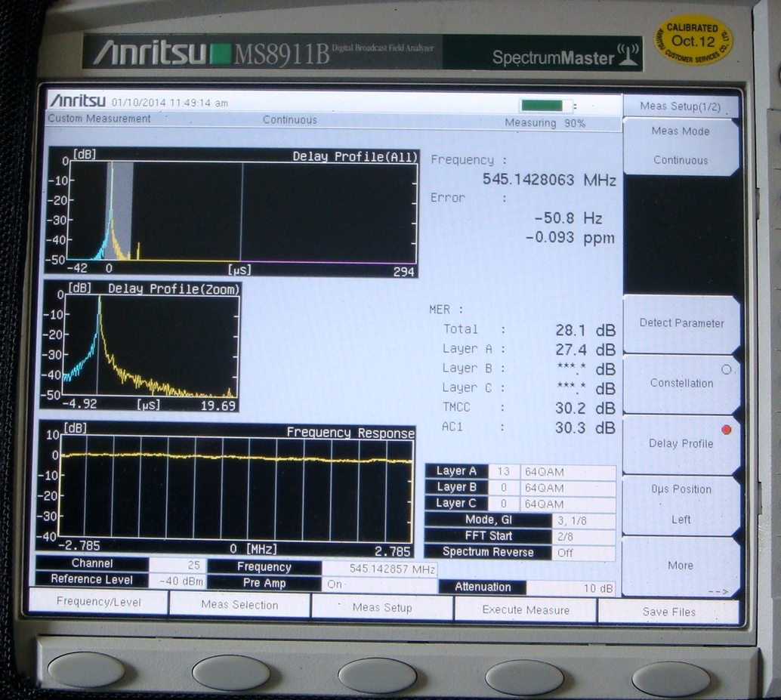
Task: Toggle the 0µs Position Left softkey
Action: tap(681, 504)
